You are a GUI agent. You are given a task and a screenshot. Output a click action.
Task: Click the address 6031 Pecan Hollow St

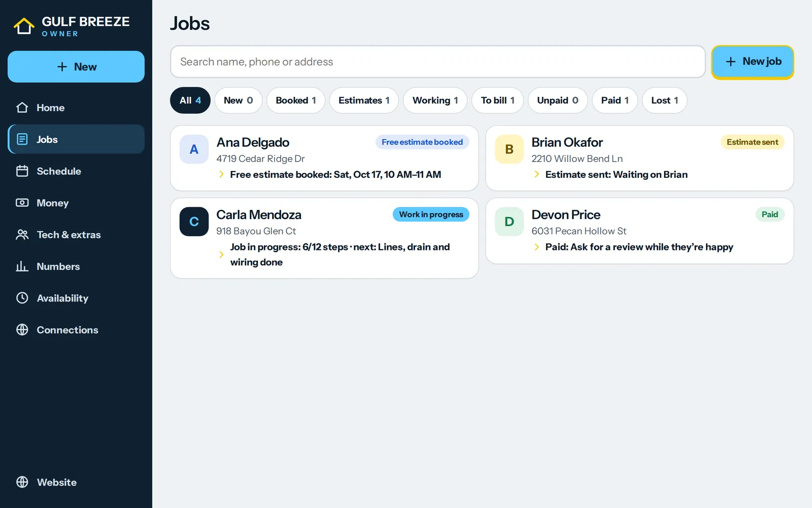579,231
